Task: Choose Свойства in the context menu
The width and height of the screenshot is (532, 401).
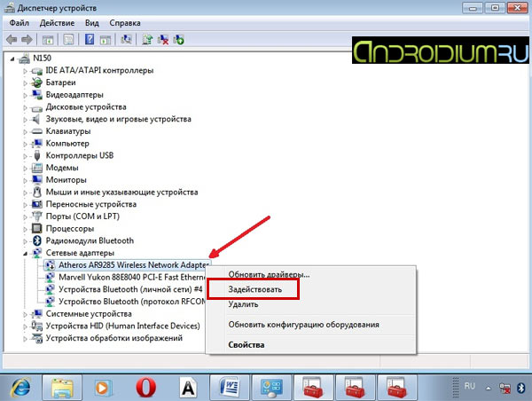Action: point(311,344)
